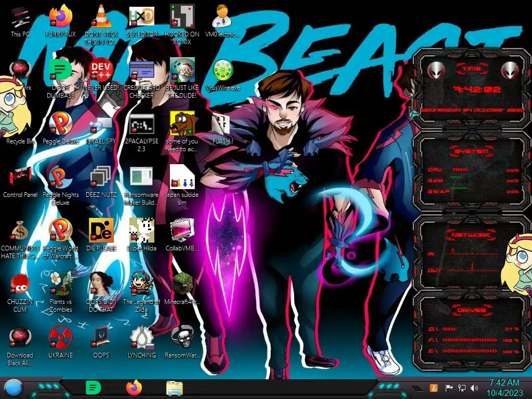Open the OOPS headset shortcut
Image resolution: width=532 pixels, height=399 pixels.
pyautogui.click(x=101, y=343)
